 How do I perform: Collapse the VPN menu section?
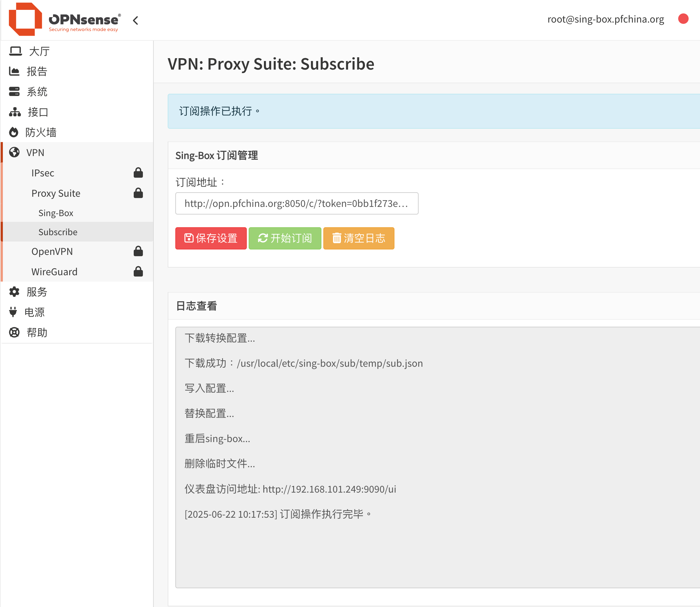pyautogui.click(x=35, y=153)
